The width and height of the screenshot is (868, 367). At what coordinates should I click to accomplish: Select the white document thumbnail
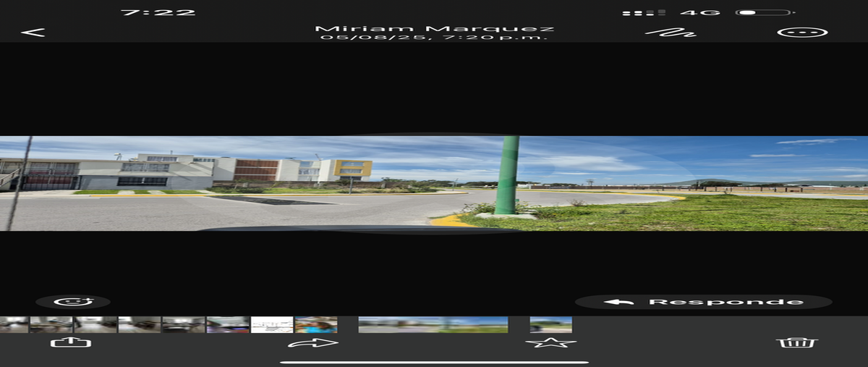[272, 325]
